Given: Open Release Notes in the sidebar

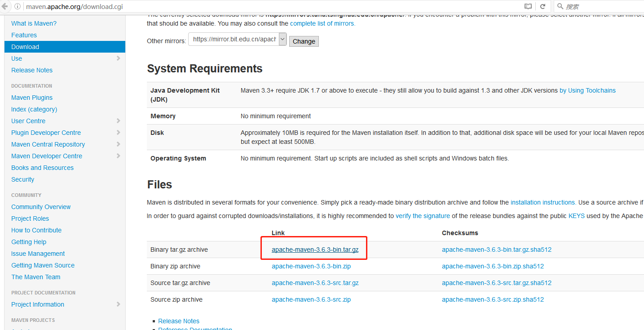Looking at the screenshot, I should (31, 70).
